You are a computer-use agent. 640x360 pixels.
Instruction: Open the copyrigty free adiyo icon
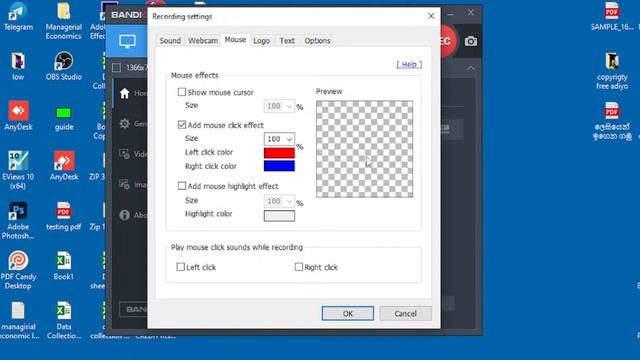(612, 70)
